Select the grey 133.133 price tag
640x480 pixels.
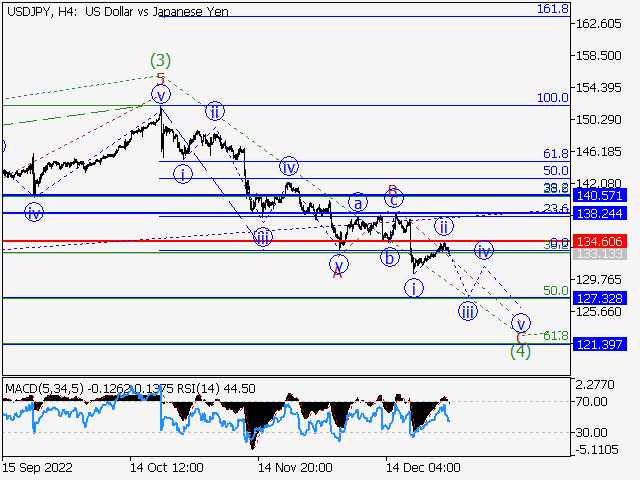pos(600,254)
